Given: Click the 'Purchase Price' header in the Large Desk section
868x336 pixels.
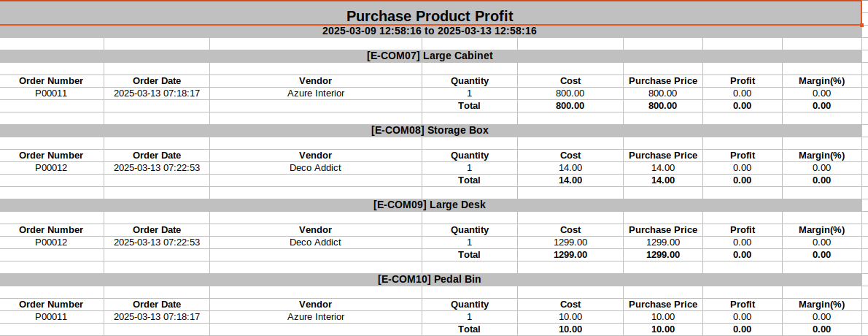Looking at the screenshot, I should pyautogui.click(x=662, y=230).
